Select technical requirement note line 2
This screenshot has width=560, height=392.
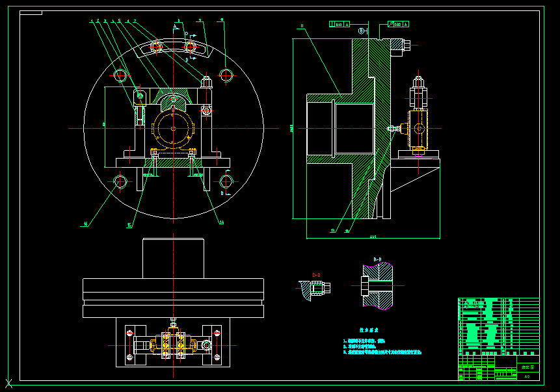(x=360, y=346)
